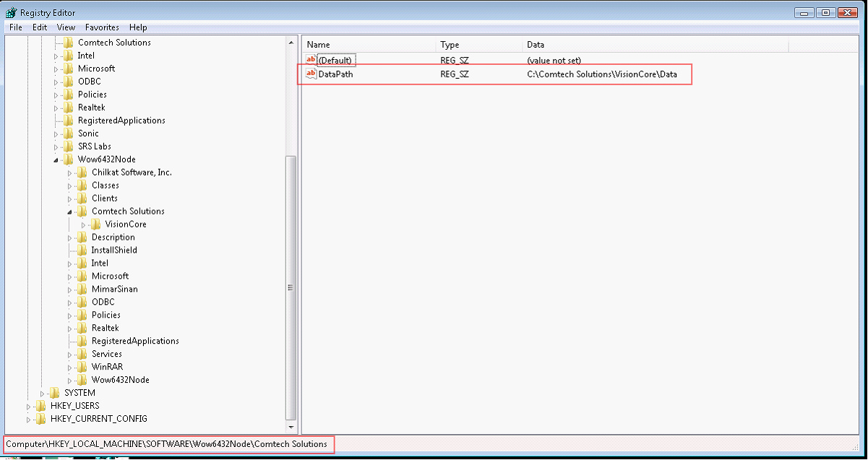
Task: Click the InstallShield folder icon
Action: [x=82, y=251]
